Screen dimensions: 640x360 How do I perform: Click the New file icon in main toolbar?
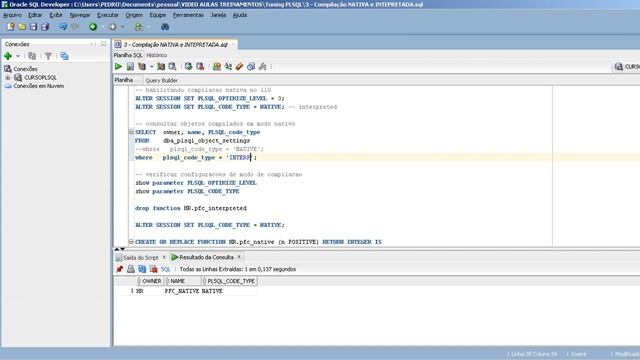tap(11, 27)
